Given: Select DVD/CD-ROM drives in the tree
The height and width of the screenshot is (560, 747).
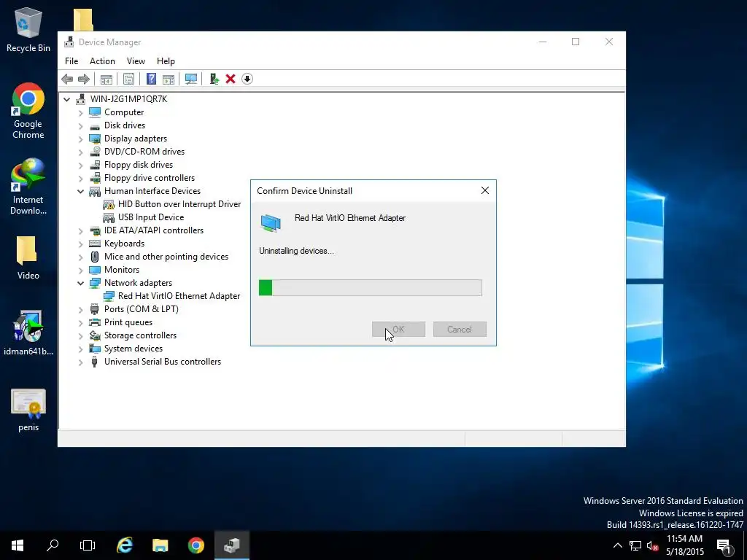Looking at the screenshot, I should click(144, 152).
